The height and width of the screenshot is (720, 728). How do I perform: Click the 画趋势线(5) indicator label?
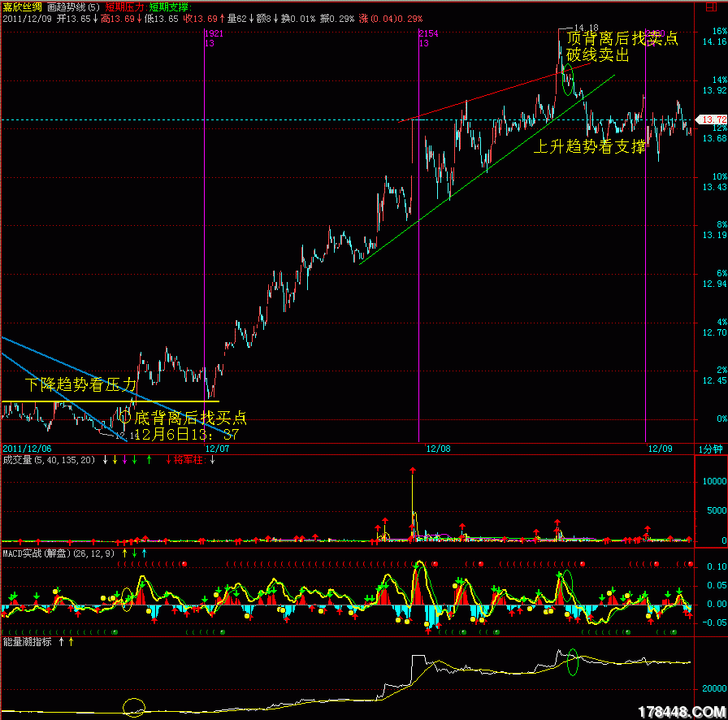[73, 7]
